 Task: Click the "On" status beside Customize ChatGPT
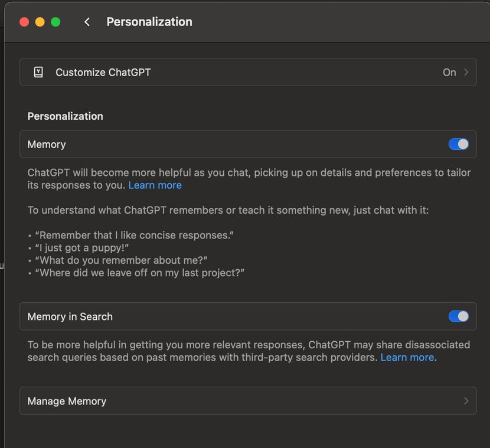click(x=449, y=72)
